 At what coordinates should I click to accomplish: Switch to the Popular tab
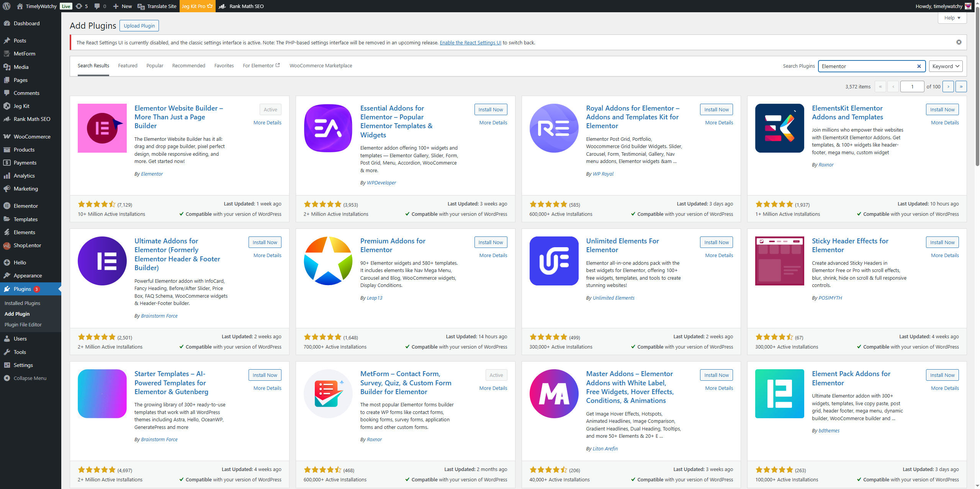click(x=155, y=66)
